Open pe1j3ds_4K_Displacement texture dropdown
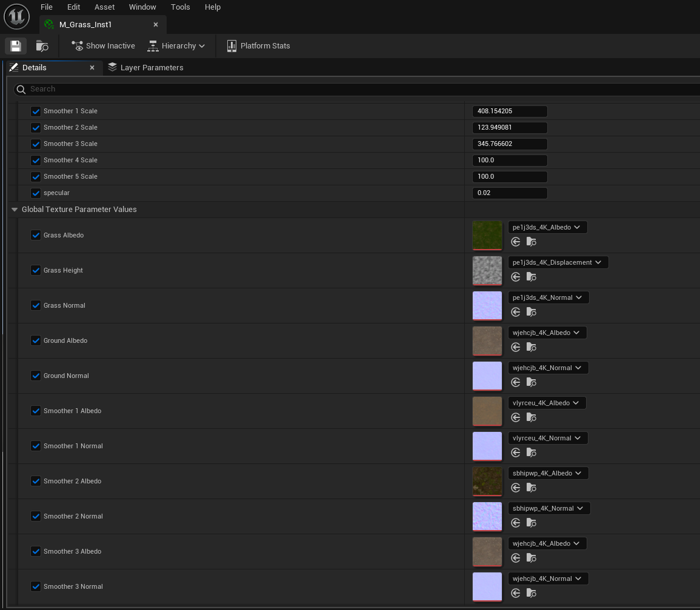The height and width of the screenshot is (610, 700). pyautogui.click(x=558, y=262)
